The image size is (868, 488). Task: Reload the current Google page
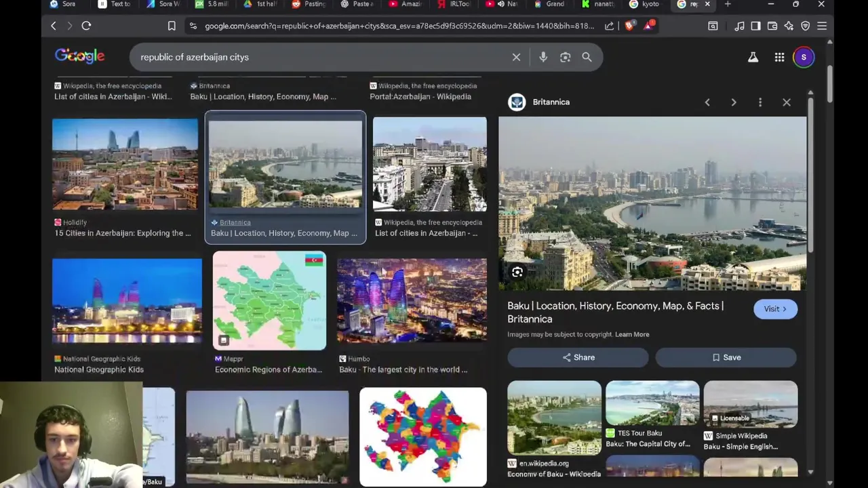point(86,26)
